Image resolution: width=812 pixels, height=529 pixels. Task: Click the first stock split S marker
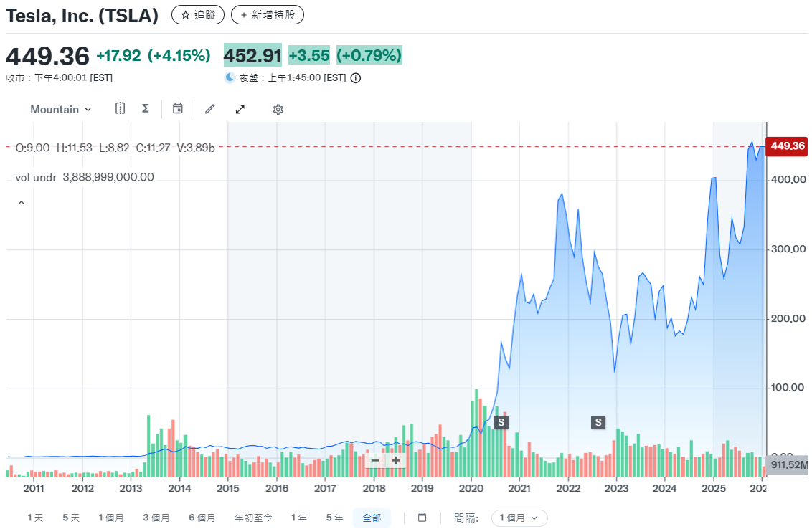(501, 422)
